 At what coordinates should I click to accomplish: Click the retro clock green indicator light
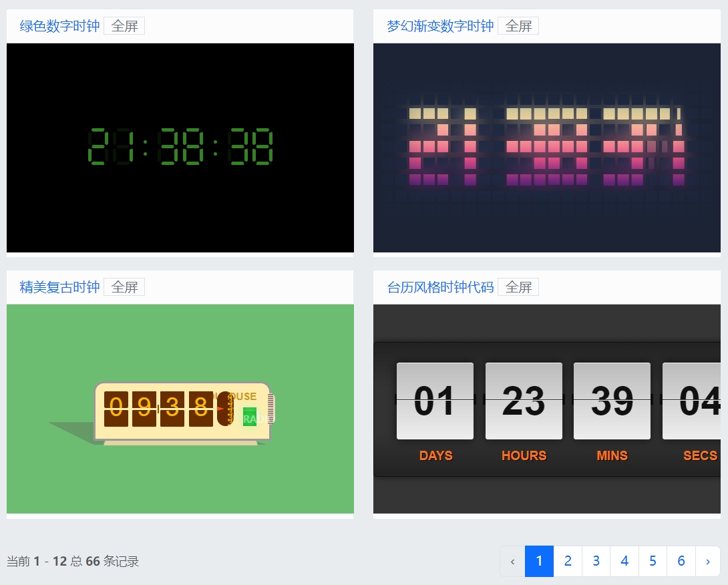pos(250,417)
